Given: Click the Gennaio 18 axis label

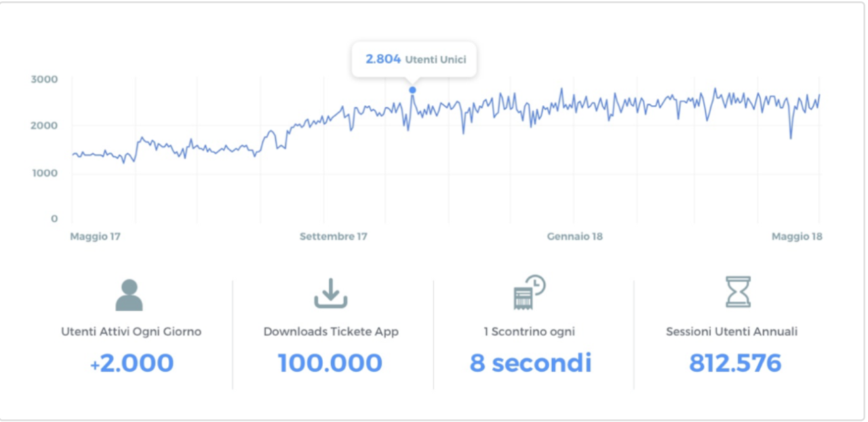Looking at the screenshot, I should (575, 237).
